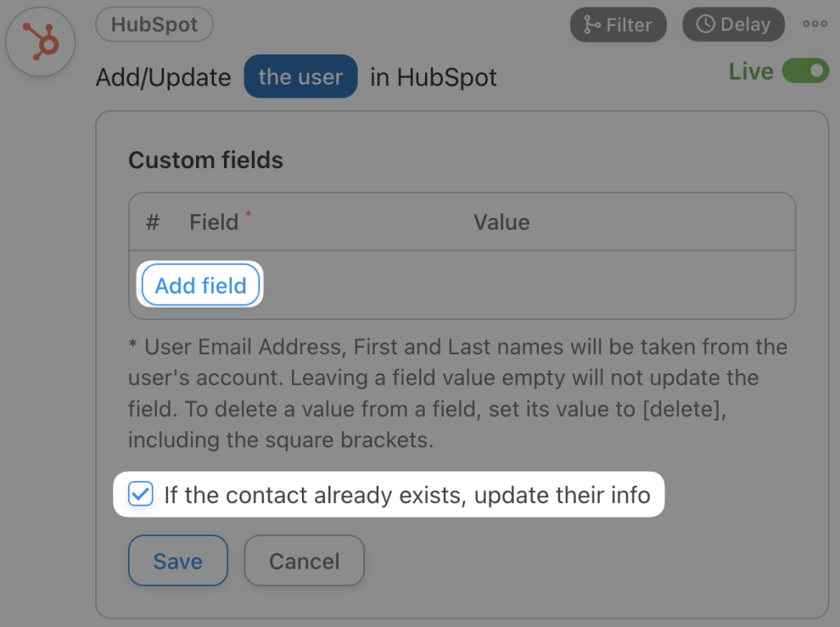
Task: Click the HubSpot sprocket logo icon
Action: click(40, 41)
